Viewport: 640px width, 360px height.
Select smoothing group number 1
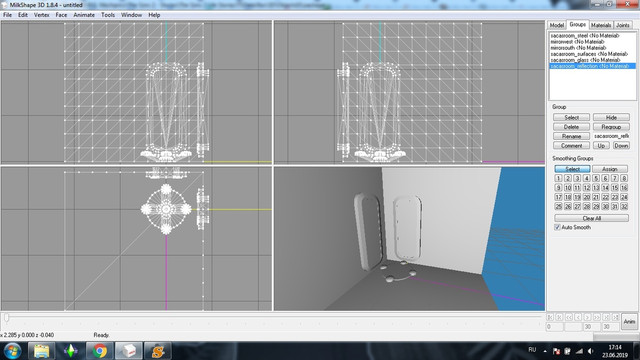pyautogui.click(x=558, y=178)
